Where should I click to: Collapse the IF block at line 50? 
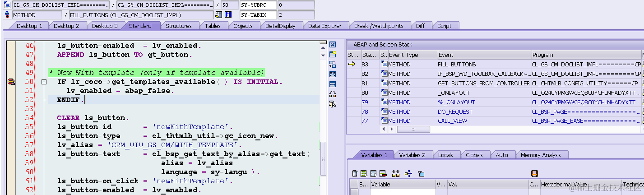44,82
